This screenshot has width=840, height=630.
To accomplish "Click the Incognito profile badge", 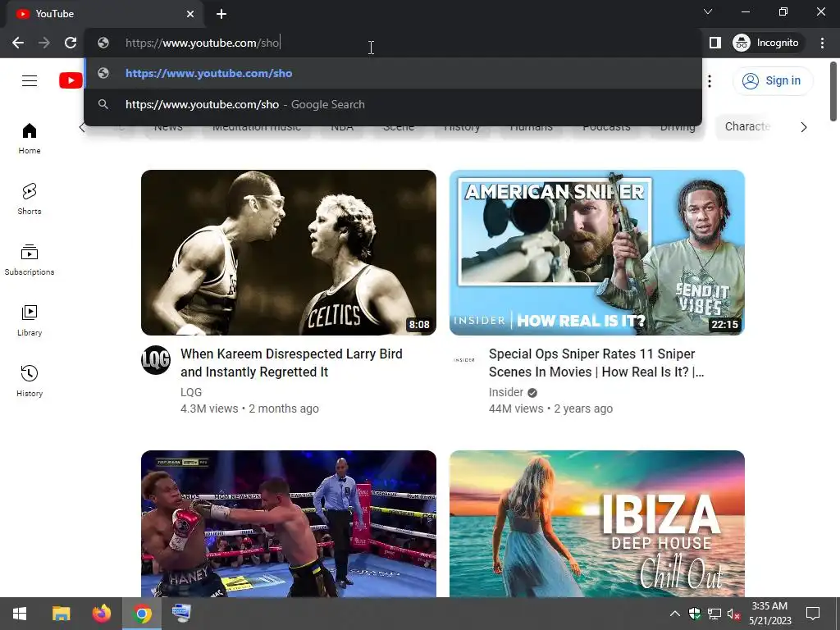I will pos(767,43).
